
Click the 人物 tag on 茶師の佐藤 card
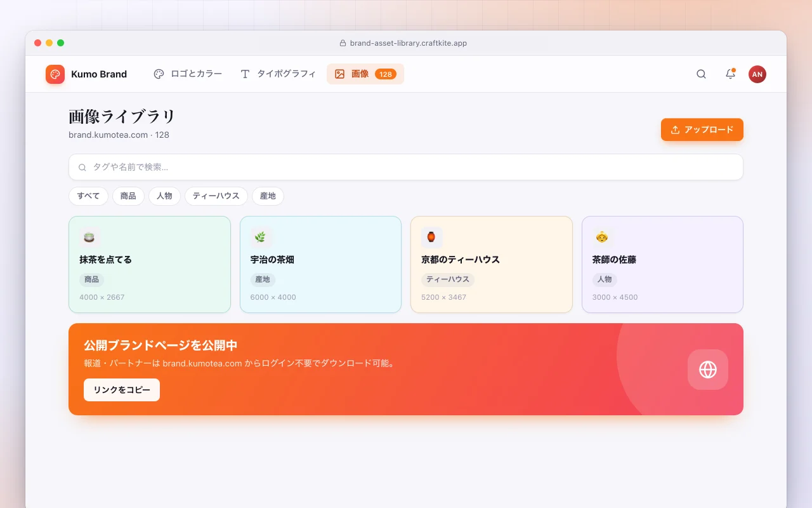point(605,279)
